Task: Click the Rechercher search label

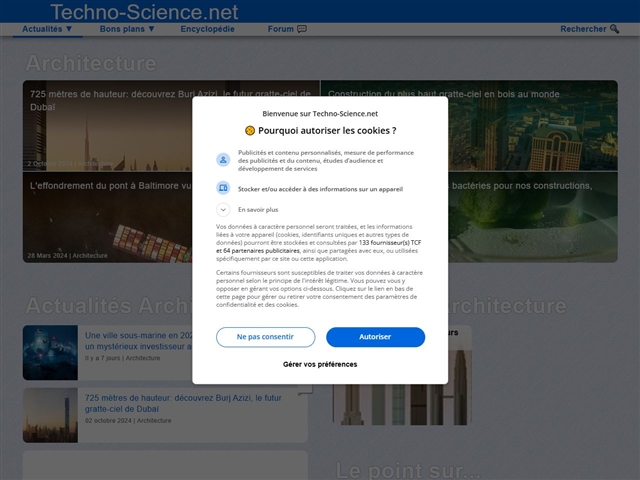Action: 583,29
